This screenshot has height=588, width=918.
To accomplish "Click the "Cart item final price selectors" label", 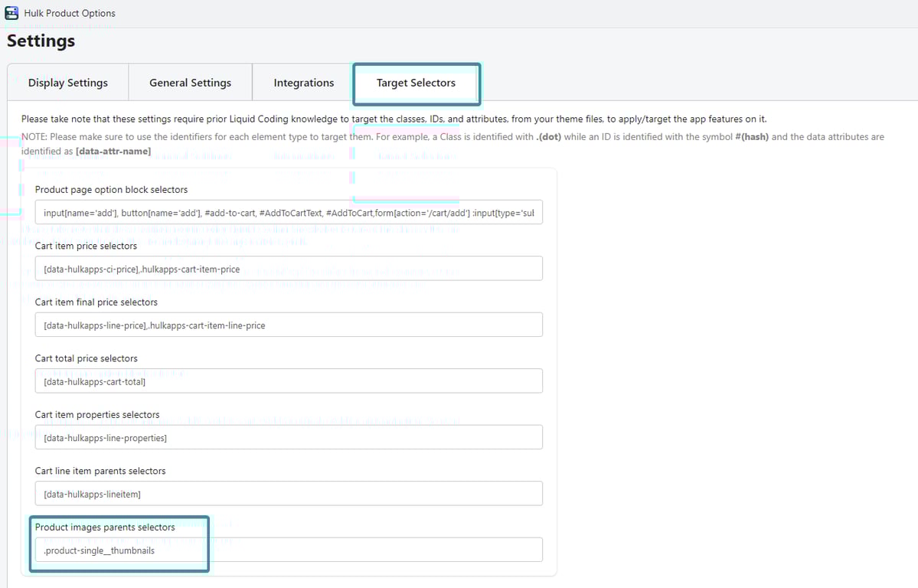I will click(96, 302).
